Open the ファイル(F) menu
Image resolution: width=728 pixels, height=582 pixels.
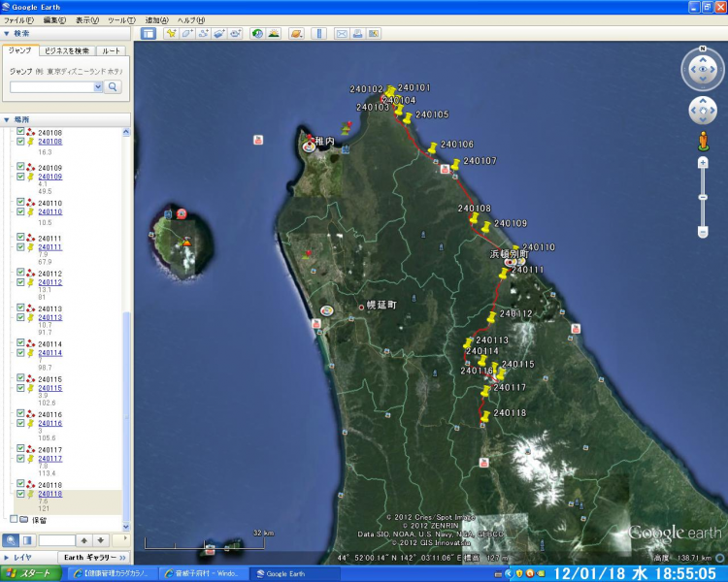point(18,20)
